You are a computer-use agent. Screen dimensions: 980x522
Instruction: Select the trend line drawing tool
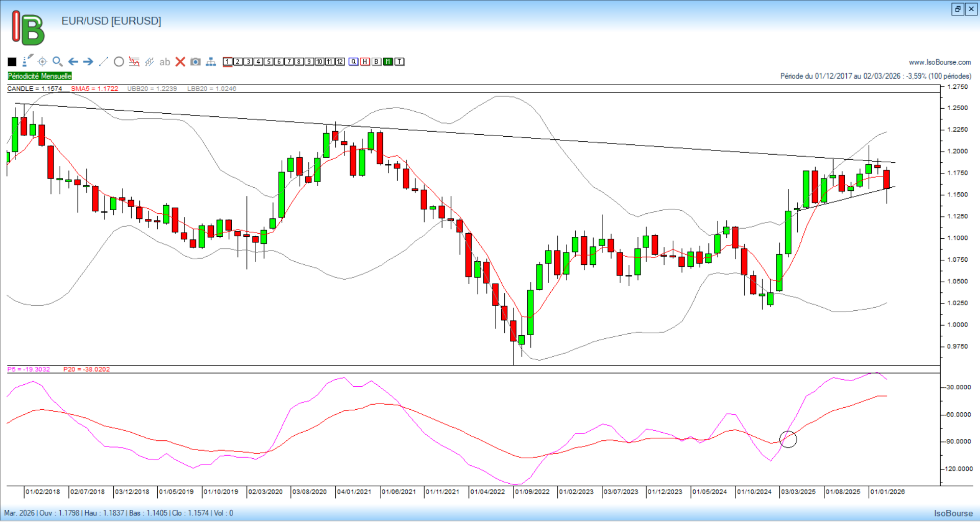coord(104,62)
